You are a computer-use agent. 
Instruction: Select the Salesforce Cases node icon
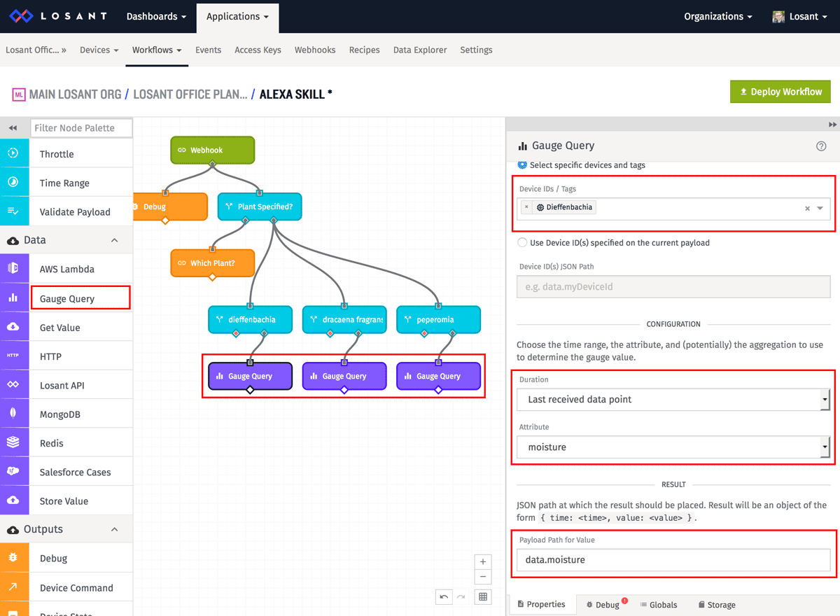[13, 472]
